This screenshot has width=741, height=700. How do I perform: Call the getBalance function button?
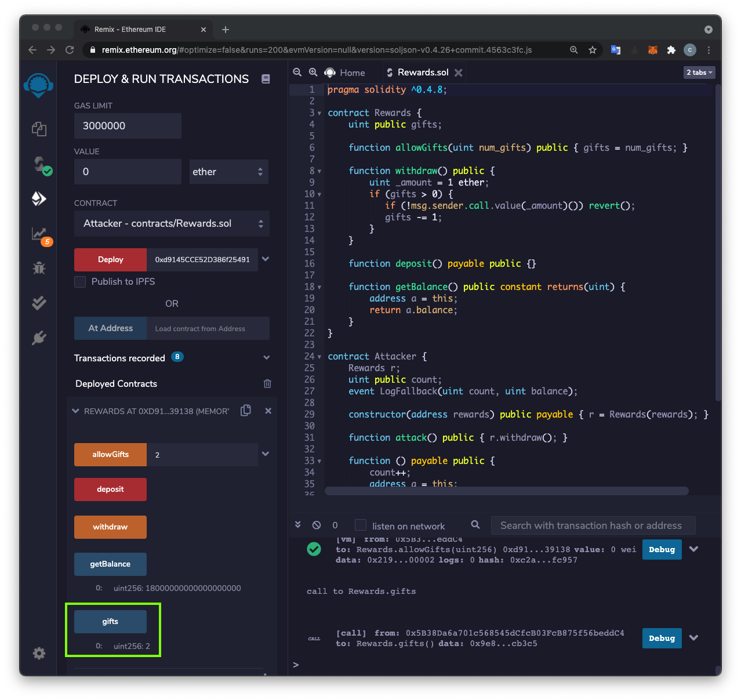pos(110,564)
